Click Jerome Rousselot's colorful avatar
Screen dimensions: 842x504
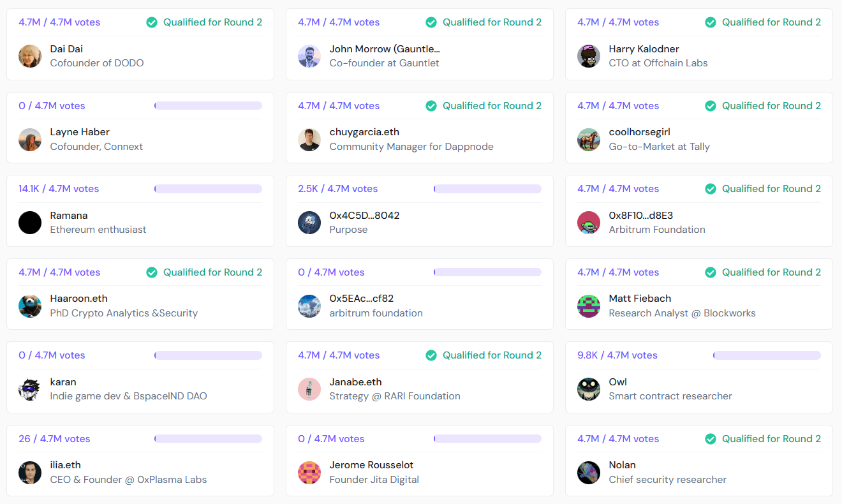coord(309,473)
